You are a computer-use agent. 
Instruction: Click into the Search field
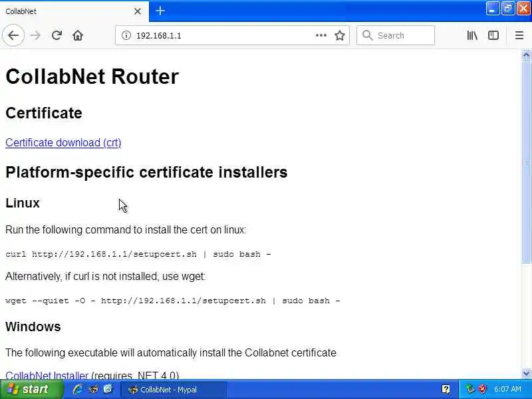coord(395,35)
